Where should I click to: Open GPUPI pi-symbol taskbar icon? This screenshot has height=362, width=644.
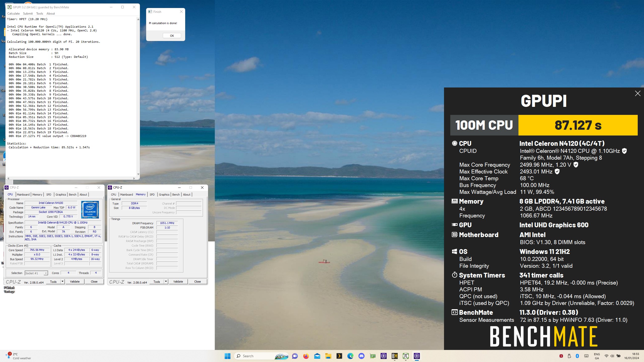(x=406, y=356)
